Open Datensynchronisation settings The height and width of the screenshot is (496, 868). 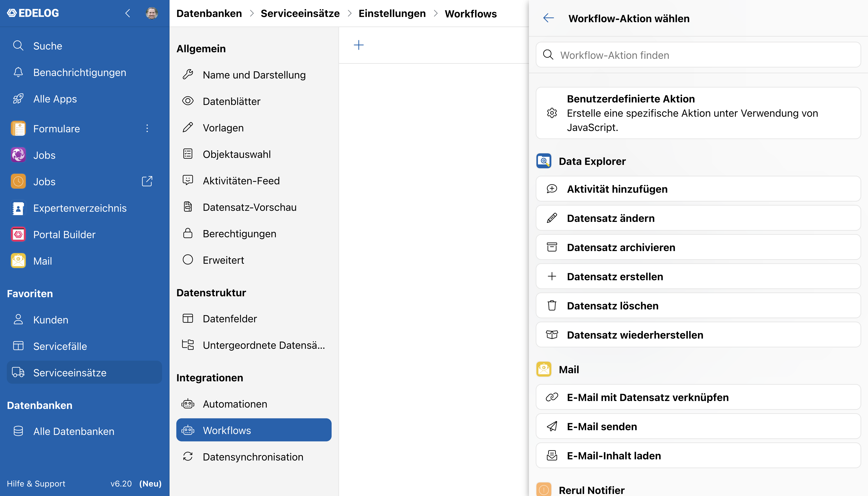[x=254, y=457]
